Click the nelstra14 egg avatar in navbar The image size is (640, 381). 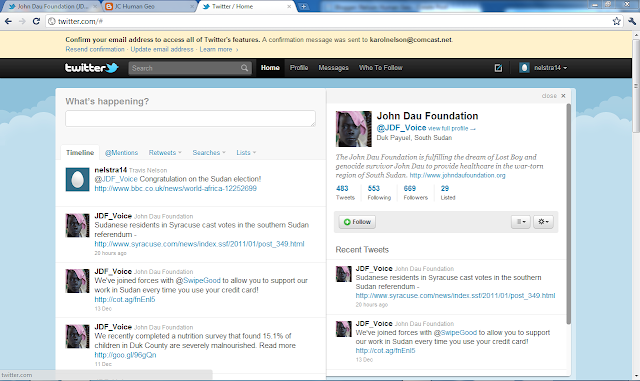524,68
